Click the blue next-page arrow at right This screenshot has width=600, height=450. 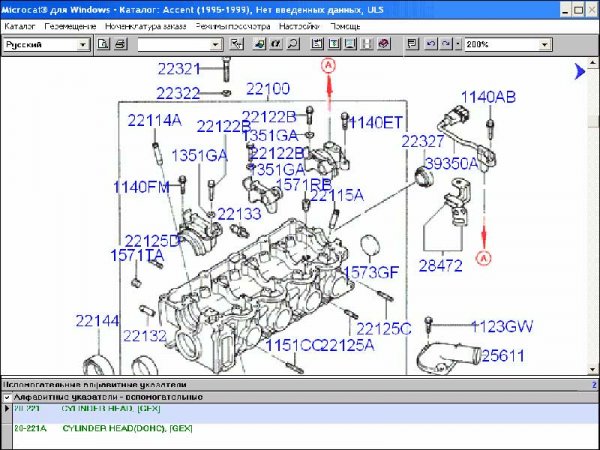tap(579, 71)
